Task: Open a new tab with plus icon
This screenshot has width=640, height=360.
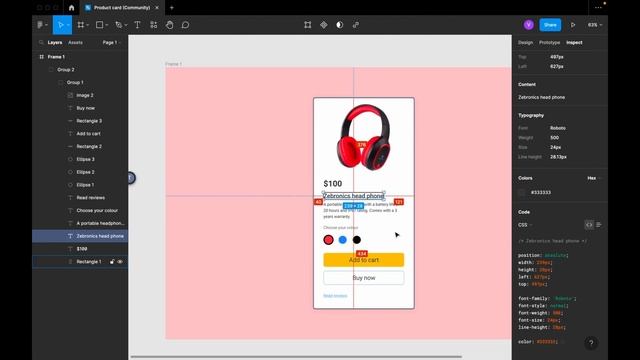Action: coord(172,8)
